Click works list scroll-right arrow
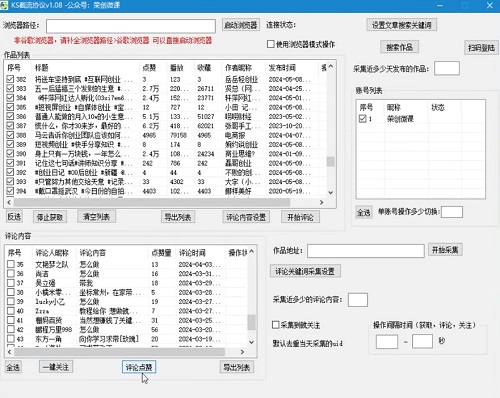This screenshot has height=398, width=500. point(321,202)
